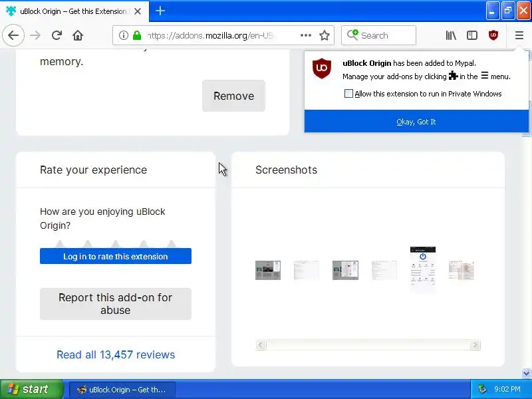Viewport: 532px width, 399px height.
Task: Open the third screenshot thumbnail
Action: [345, 270]
